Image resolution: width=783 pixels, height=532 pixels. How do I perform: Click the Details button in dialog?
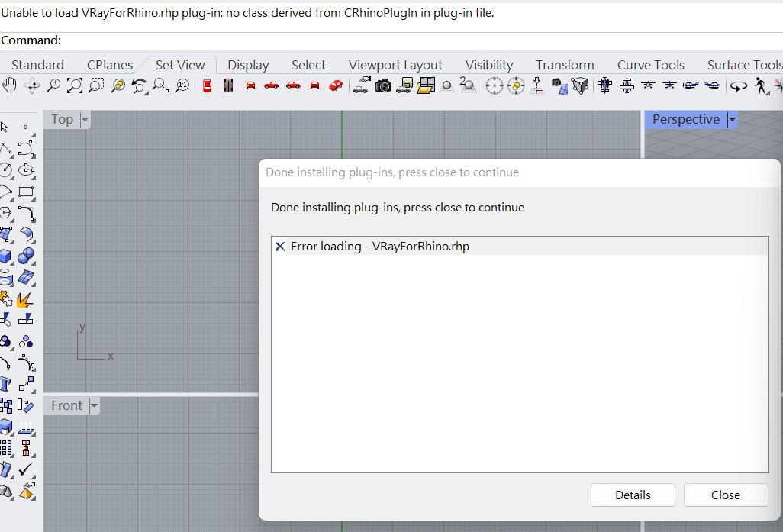(633, 495)
